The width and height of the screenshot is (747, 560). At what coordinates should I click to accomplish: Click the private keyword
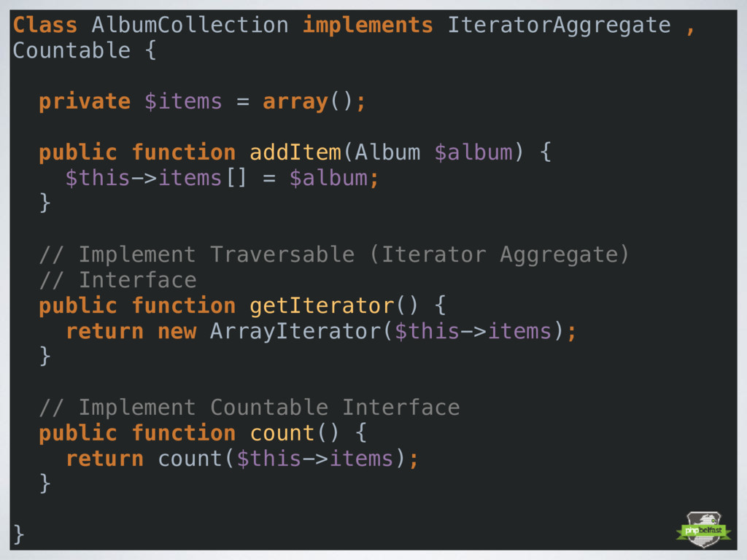click(85, 102)
